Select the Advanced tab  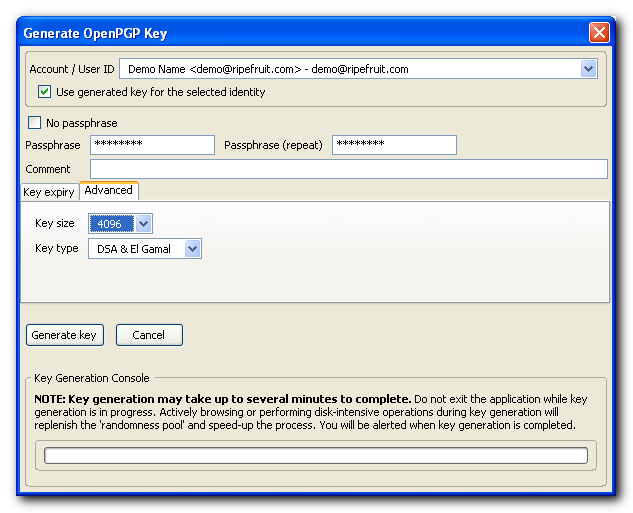(109, 191)
